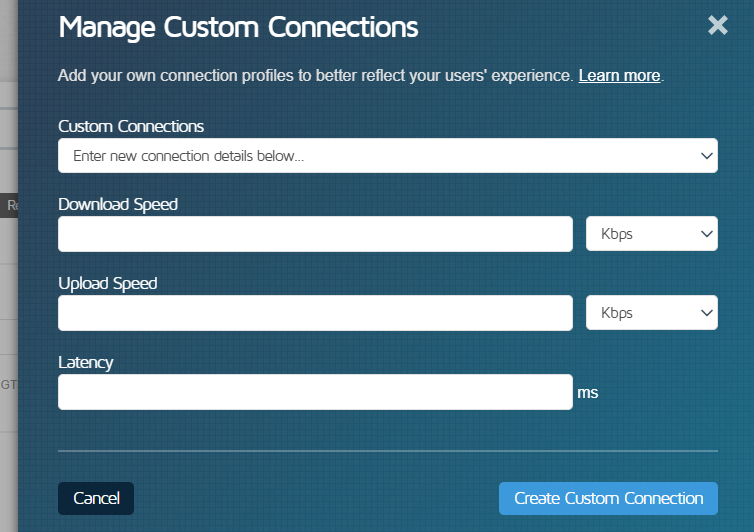Expand the Custom Connections dropdown

coord(388,156)
